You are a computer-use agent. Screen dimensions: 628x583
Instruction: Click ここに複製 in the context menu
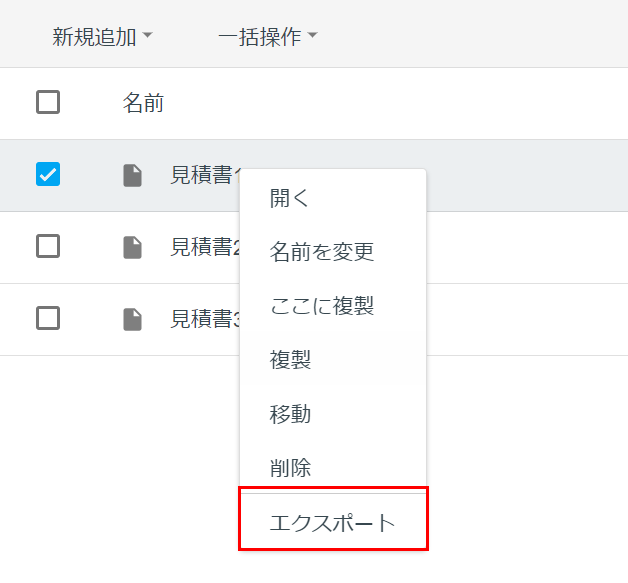pyautogui.click(x=322, y=306)
